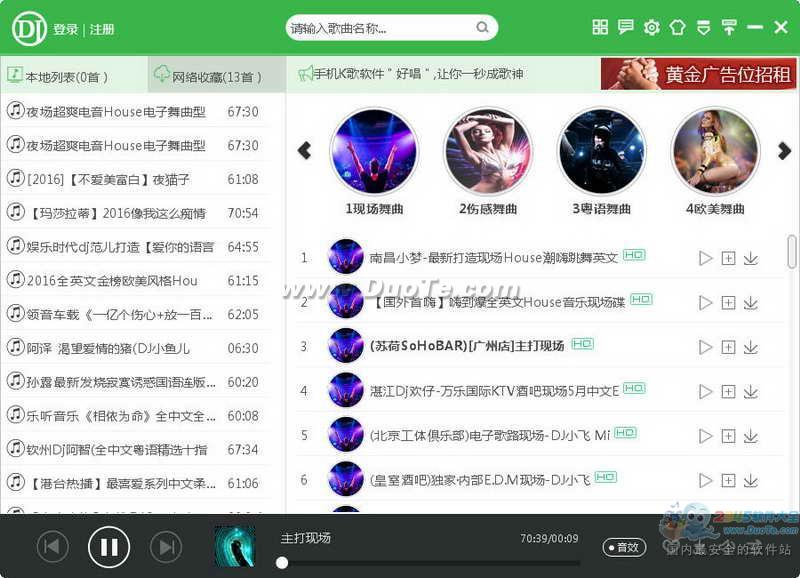Open the 2伤感舞曲 category thumbnail

(x=488, y=152)
